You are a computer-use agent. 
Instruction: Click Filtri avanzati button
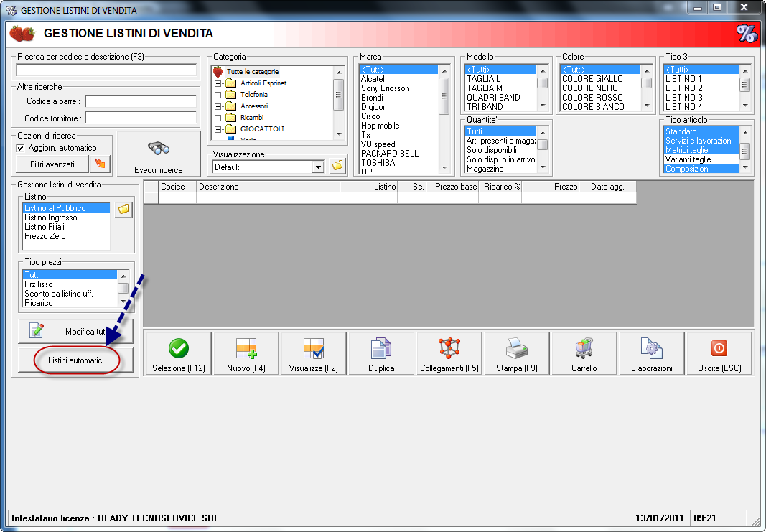pyautogui.click(x=52, y=164)
